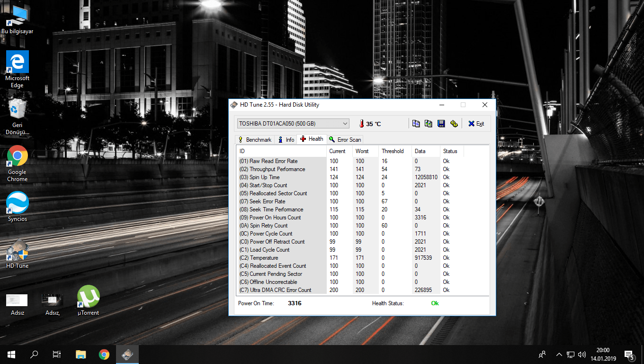Select the Reallocated Sector Count row
This screenshot has height=364, width=644.
pos(278,193)
